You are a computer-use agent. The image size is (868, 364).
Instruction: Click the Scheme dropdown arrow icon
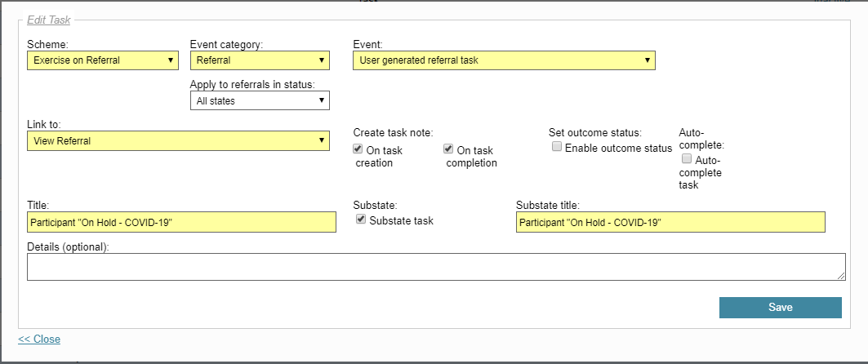pyautogui.click(x=171, y=60)
